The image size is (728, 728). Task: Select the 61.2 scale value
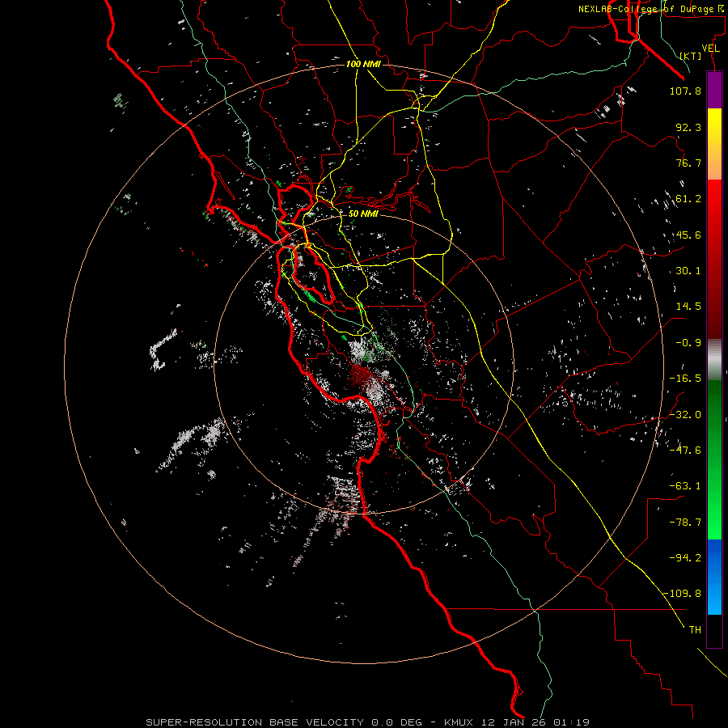(x=688, y=199)
